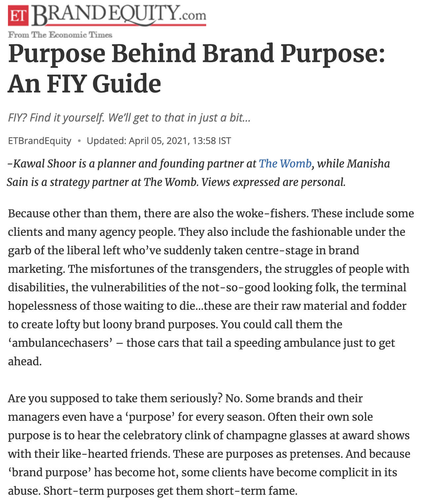Open "The Womb" blue hyperlink
This screenshot has height=504, width=423.
coord(285,163)
